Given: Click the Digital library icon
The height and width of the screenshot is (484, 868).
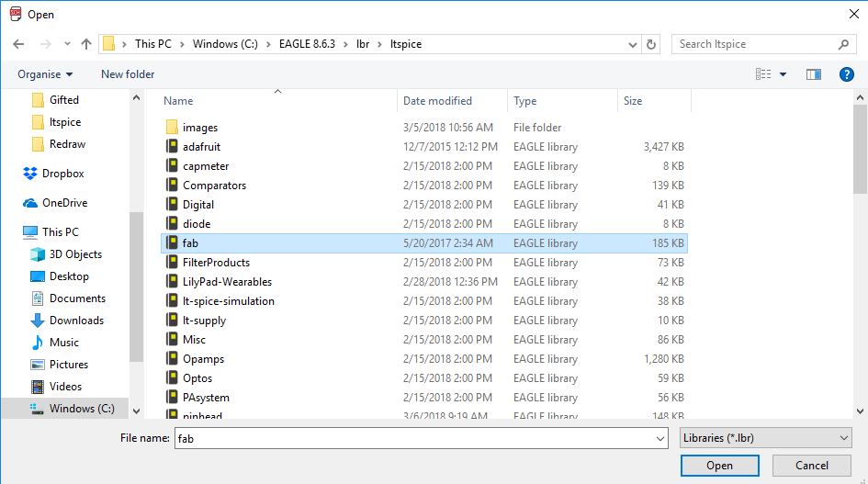Looking at the screenshot, I should click(172, 204).
